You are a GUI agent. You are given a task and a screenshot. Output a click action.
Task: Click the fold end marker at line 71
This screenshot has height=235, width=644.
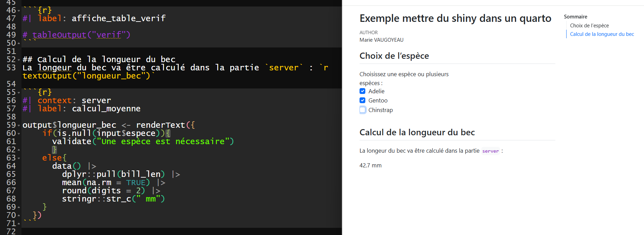click(19, 224)
